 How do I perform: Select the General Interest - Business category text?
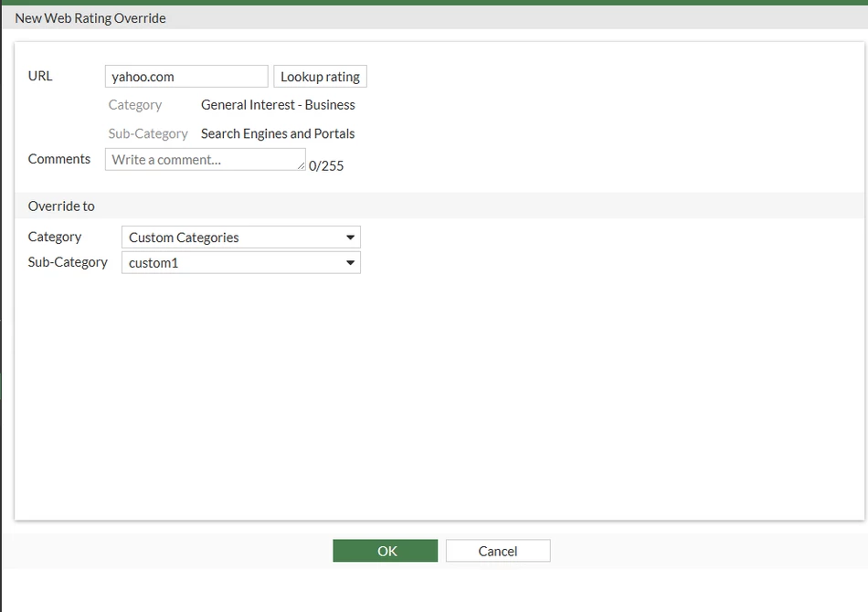[278, 105]
